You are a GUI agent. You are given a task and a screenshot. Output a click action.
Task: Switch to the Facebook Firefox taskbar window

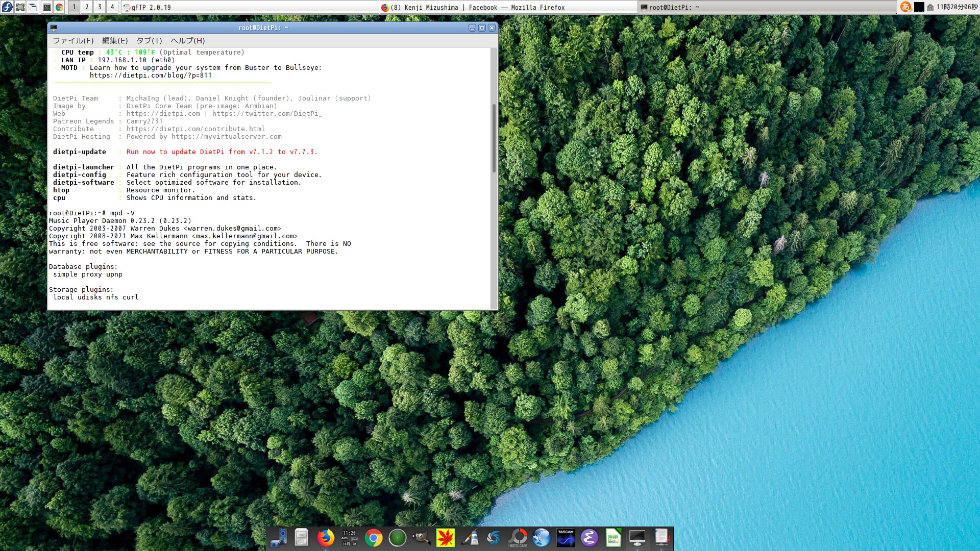(x=508, y=7)
